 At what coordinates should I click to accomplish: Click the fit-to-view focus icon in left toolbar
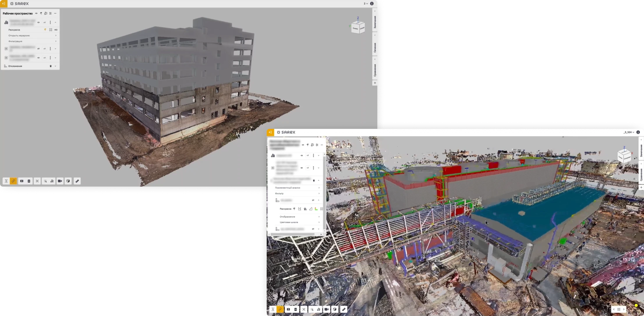pos(37,181)
